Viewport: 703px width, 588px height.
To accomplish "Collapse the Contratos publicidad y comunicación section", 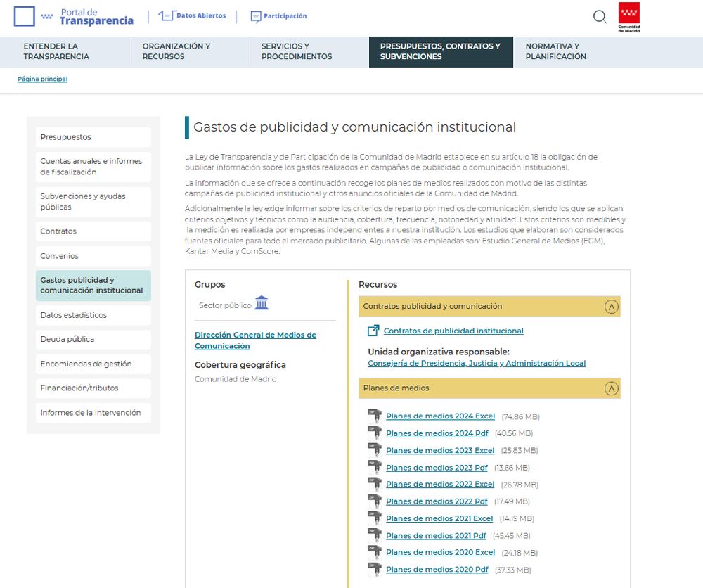I will coord(612,307).
